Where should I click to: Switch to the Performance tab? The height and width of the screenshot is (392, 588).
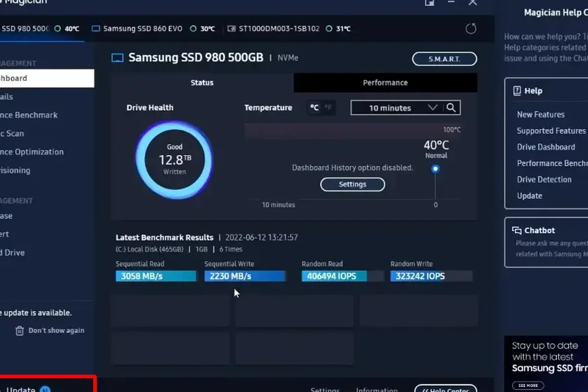(385, 82)
